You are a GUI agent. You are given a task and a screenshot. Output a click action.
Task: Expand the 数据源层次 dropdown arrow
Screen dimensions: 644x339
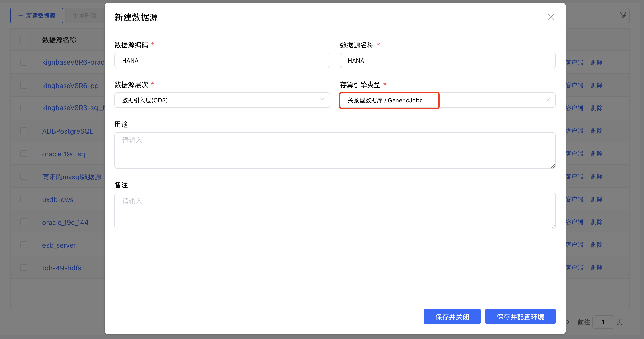coord(322,100)
